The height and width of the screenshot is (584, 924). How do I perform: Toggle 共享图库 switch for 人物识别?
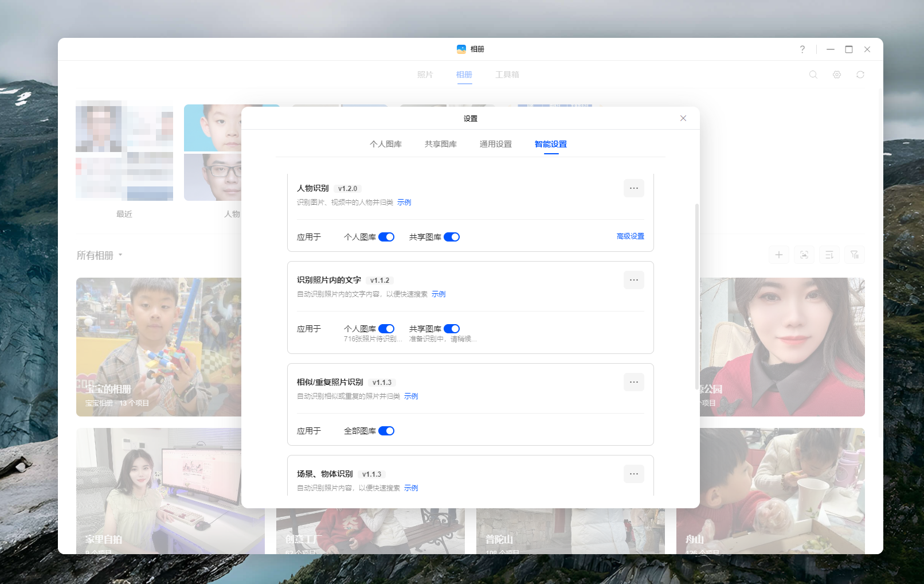[x=452, y=237]
